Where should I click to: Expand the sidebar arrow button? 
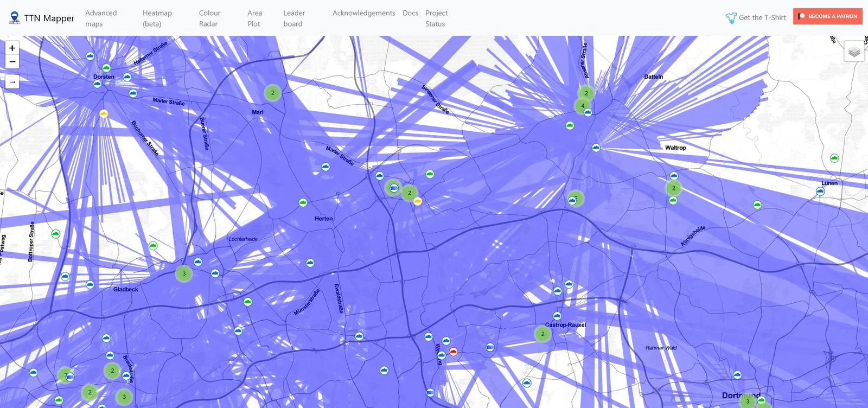point(12,82)
